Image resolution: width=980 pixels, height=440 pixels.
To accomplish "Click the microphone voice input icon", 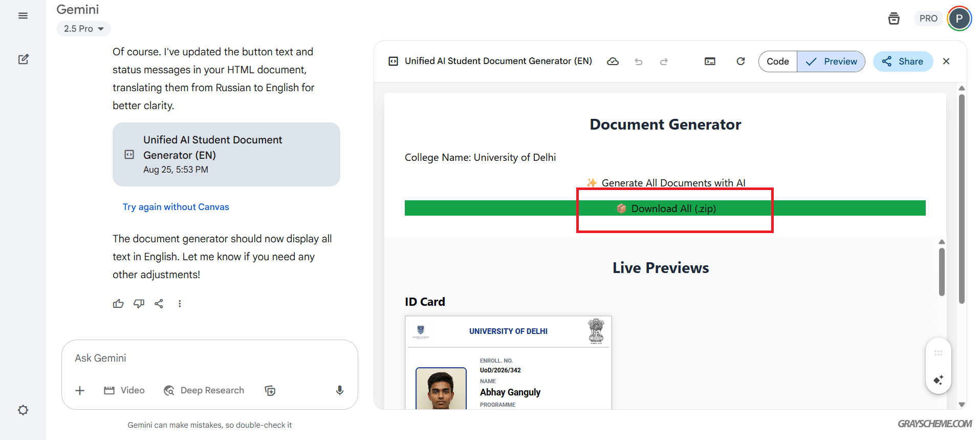I will tap(339, 390).
